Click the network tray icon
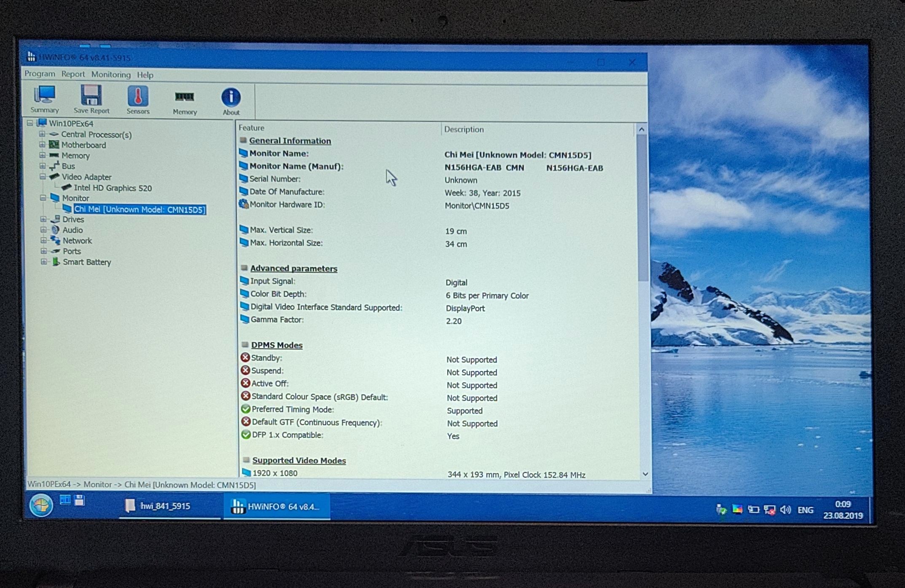 [x=770, y=510]
